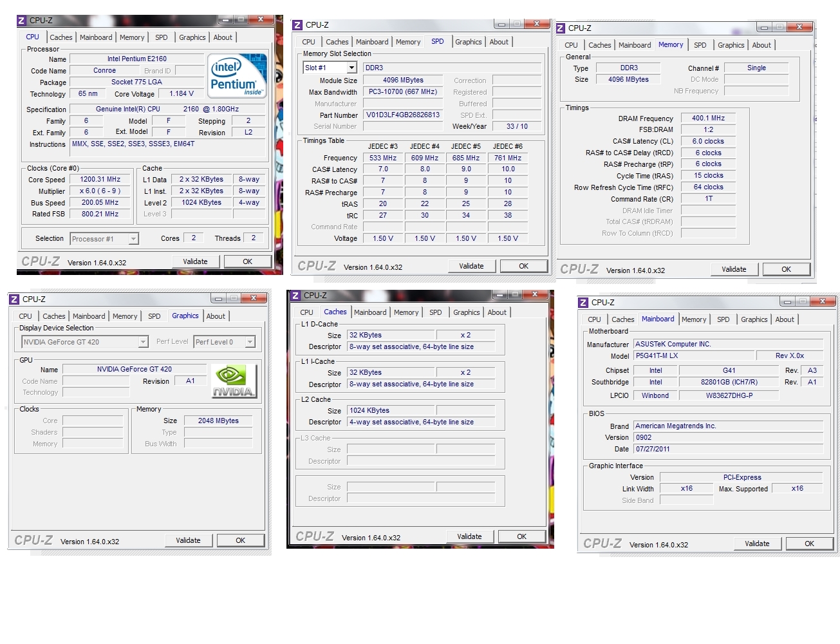Select SPD tab in Memory window
This screenshot has width=840, height=644.
(700, 45)
